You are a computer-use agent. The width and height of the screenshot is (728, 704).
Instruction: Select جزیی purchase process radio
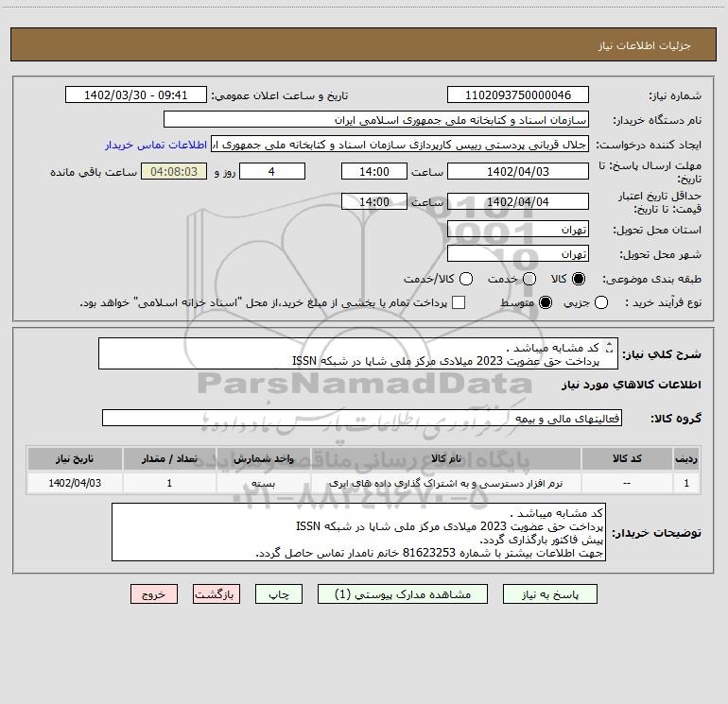[x=600, y=302]
